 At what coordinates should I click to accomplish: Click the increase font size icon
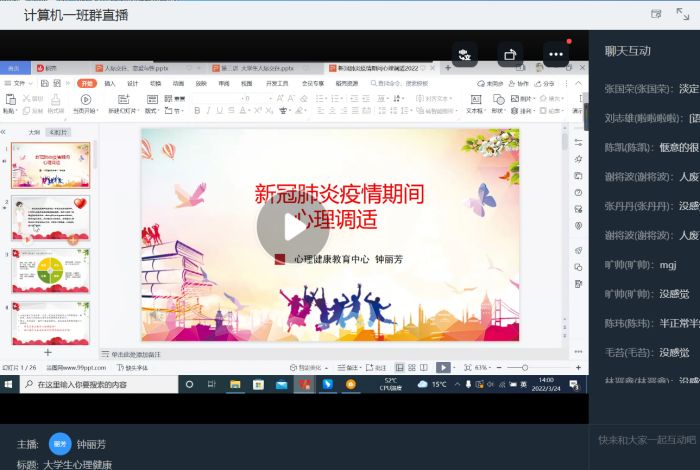coord(280,98)
